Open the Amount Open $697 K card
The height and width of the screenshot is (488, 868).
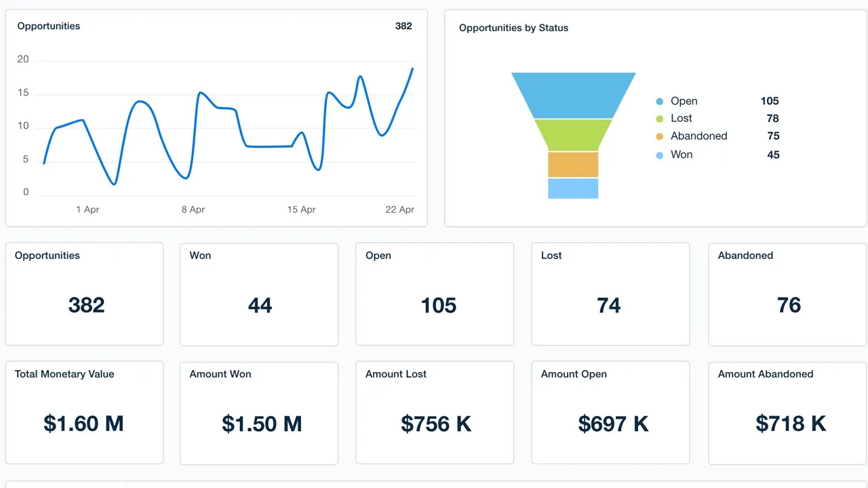click(x=610, y=413)
